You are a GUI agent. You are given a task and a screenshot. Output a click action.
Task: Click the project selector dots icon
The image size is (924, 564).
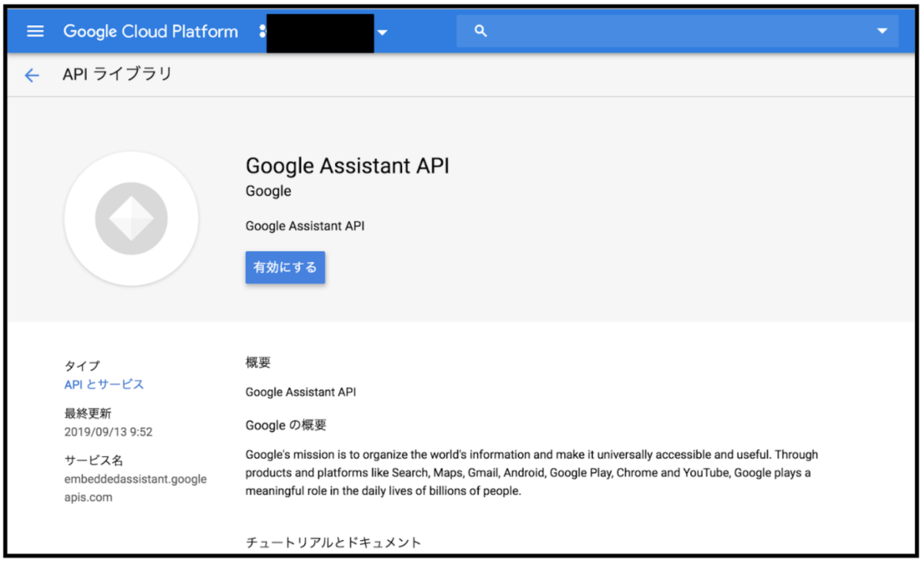[263, 32]
